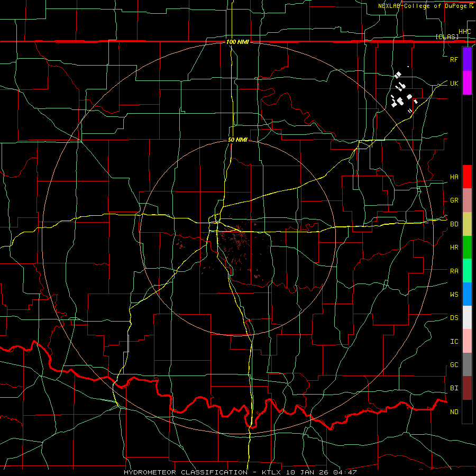This screenshot has height=476, width=476.
Task: Click the GR legend label
Action: [x=454, y=200]
